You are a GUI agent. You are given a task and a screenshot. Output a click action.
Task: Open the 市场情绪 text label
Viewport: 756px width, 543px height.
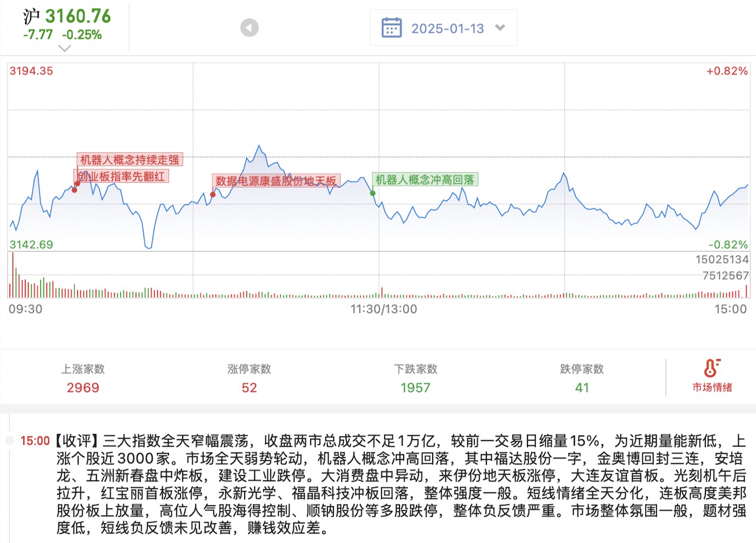coord(712,388)
